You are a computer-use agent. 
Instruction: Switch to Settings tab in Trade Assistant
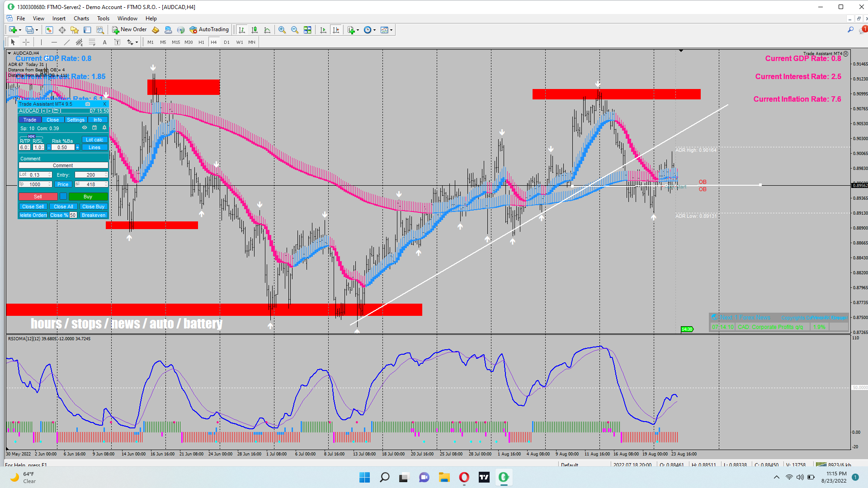[x=75, y=120]
